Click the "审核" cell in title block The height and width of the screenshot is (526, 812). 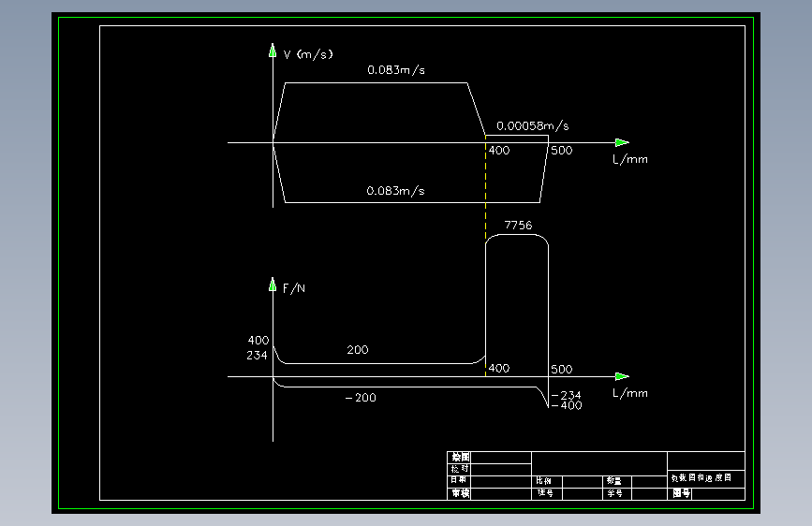tap(460, 493)
